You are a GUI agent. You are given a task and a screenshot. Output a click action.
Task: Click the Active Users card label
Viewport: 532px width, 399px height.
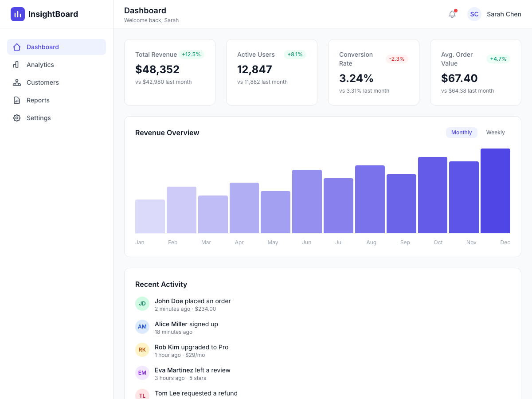(256, 55)
